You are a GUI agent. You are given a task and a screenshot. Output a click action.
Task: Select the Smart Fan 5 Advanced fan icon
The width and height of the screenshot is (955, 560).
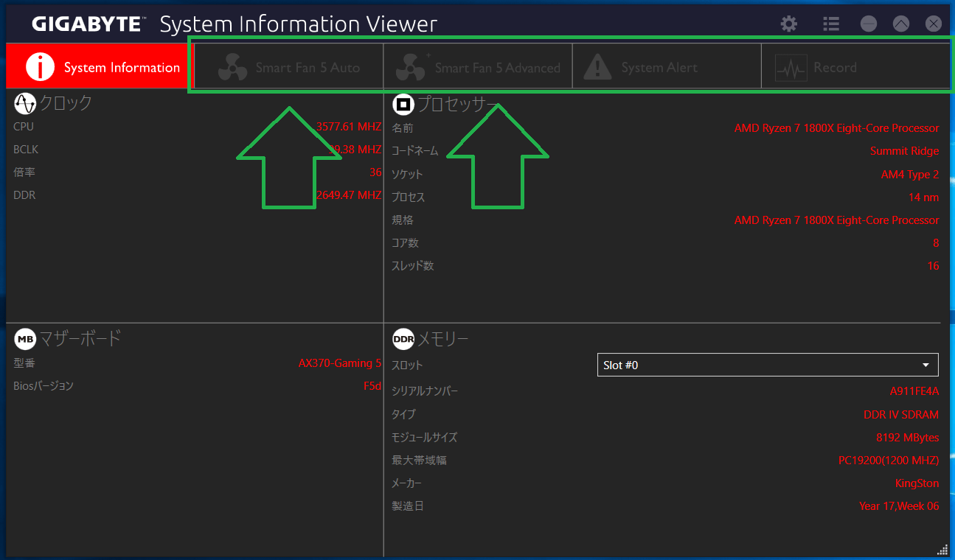pyautogui.click(x=411, y=68)
